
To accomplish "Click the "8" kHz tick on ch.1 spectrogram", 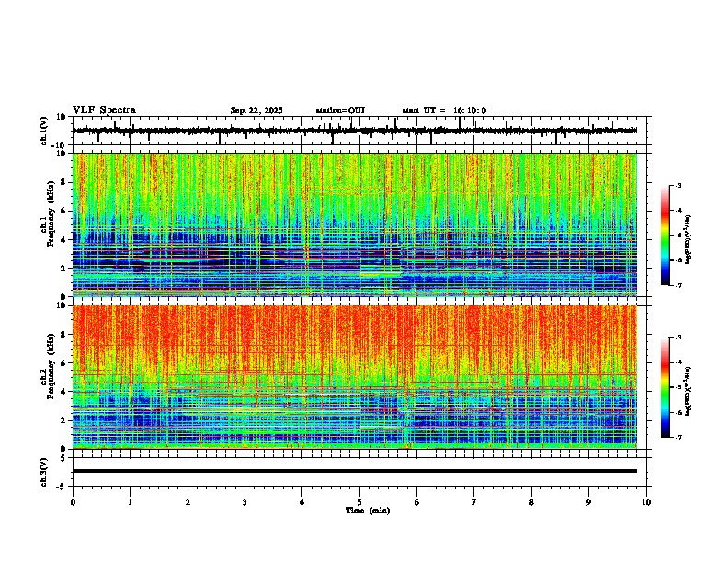I will pyautogui.click(x=64, y=182).
